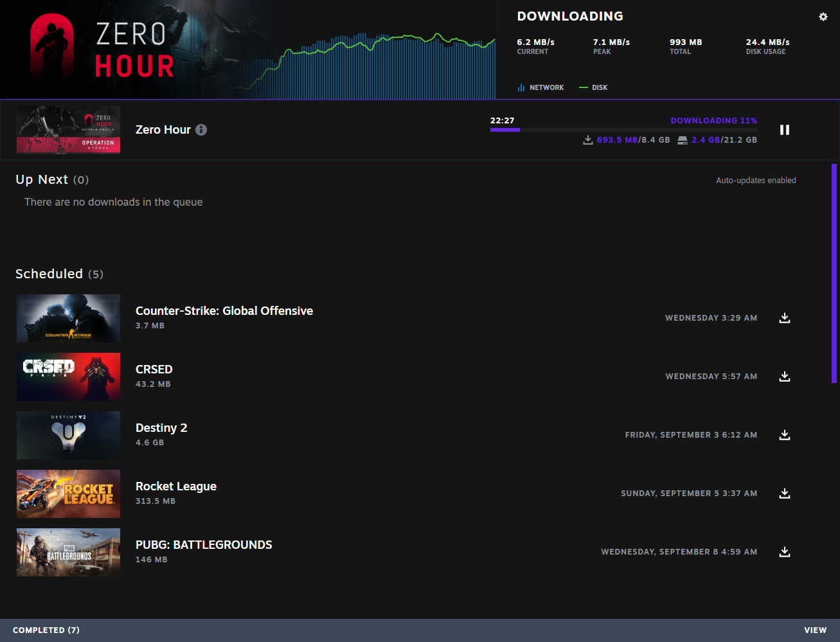Pause the Zero Hour download

coord(785,130)
